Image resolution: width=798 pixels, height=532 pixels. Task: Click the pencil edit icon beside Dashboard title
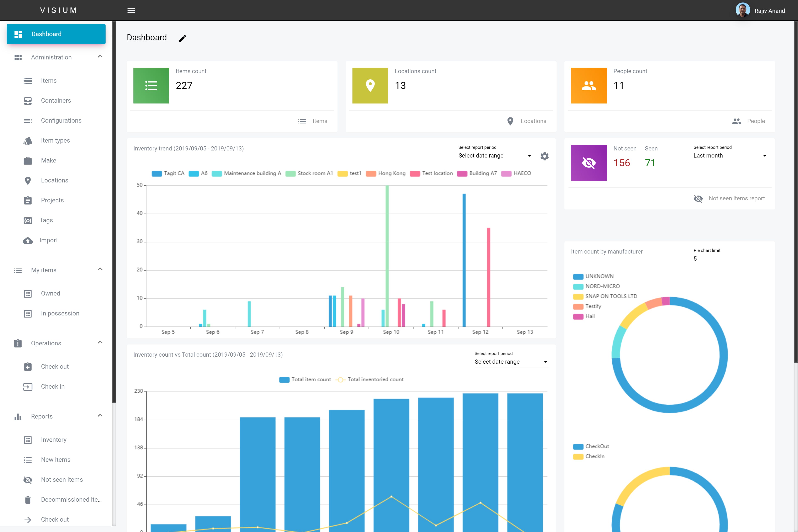point(182,38)
